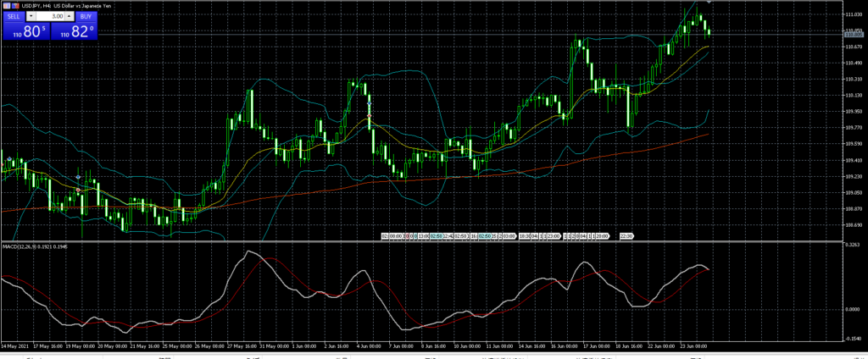Click the first cyan 02:50 event marker
Image resolution: width=868 pixels, height=359 pixels.
coord(437,235)
